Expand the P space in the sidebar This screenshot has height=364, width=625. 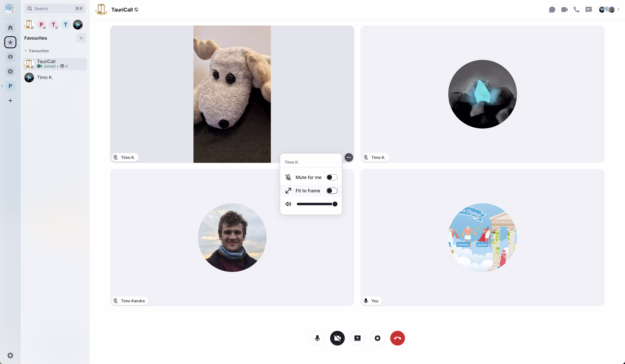[x=2, y=86]
